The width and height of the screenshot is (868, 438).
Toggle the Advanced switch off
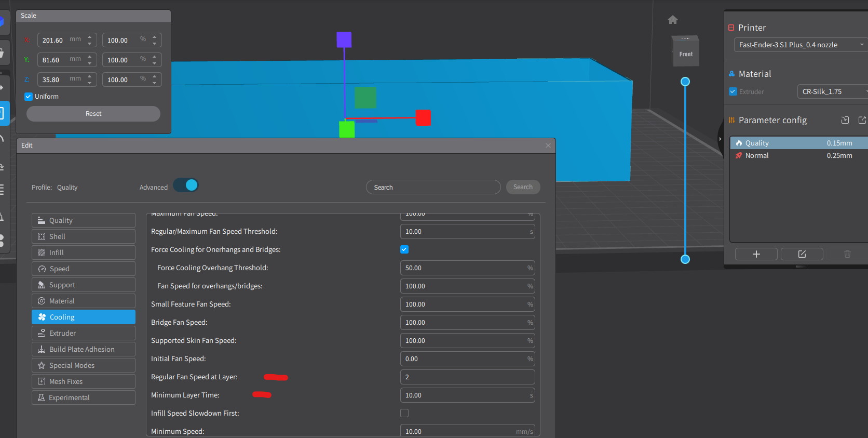tap(186, 185)
